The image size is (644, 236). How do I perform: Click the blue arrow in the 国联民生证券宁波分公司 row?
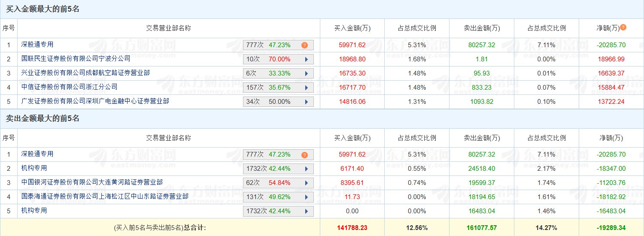[307, 59]
